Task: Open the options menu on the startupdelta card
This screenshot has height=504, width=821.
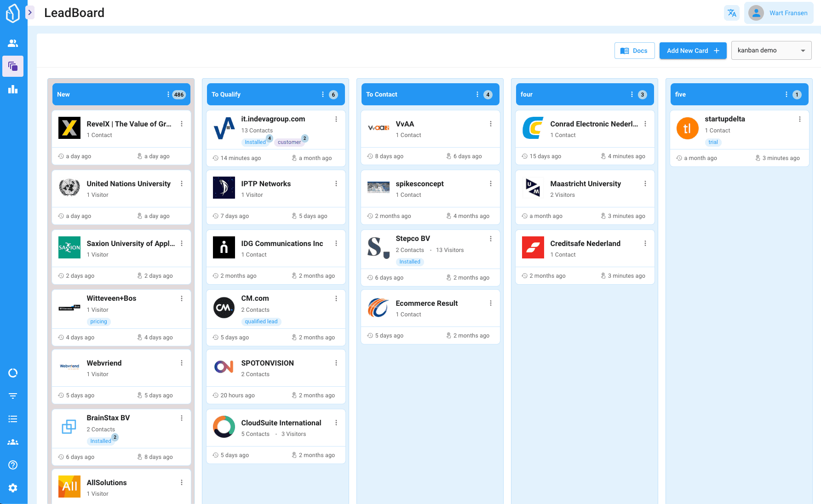Action: pyautogui.click(x=799, y=119)
